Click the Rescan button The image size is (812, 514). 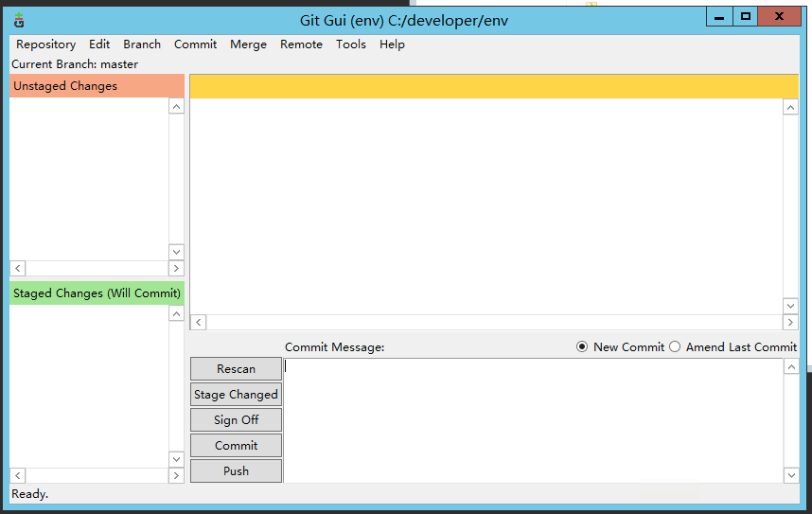(x=237, y=369)
